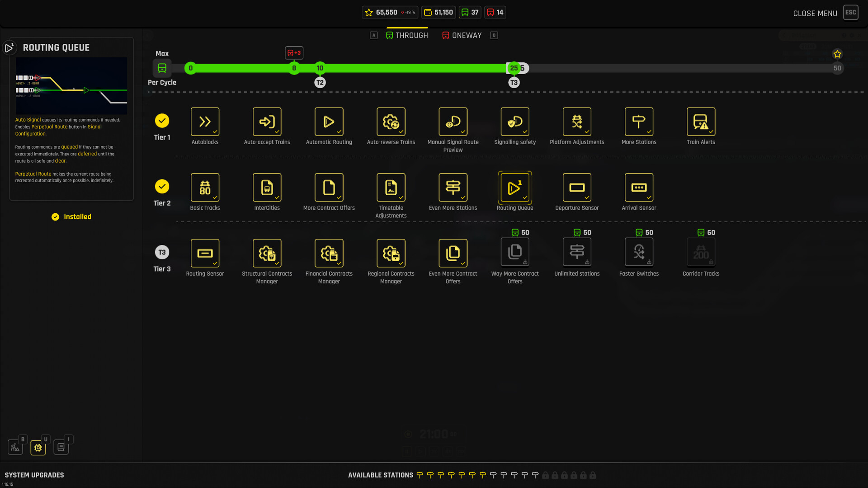868x488 pixels.
Task: Switch to the THROUGH tab
Action: [x=407, y=35]
